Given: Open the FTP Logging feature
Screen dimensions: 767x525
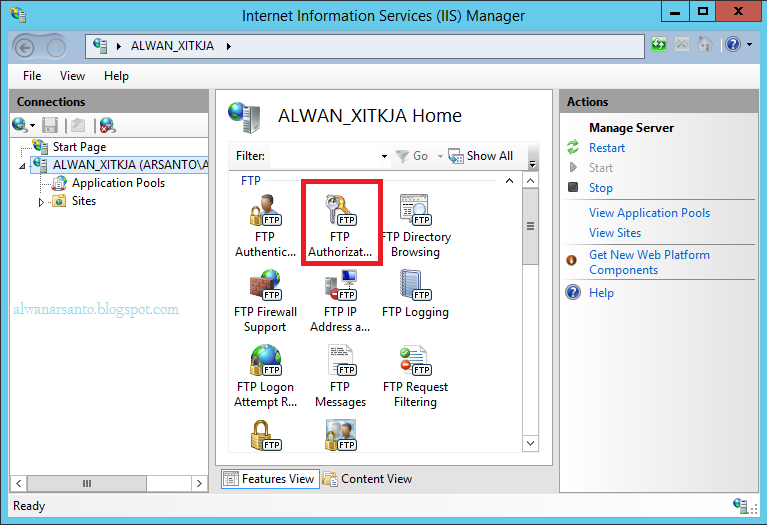Looking at the screenshot, I should (x=416, y=294).
